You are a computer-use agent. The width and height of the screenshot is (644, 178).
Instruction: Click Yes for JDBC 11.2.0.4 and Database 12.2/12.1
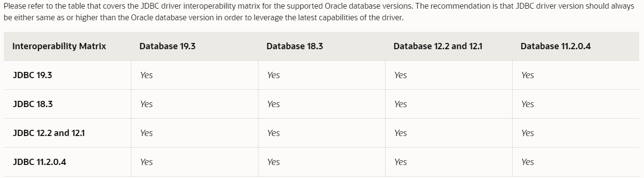[400, 162]
